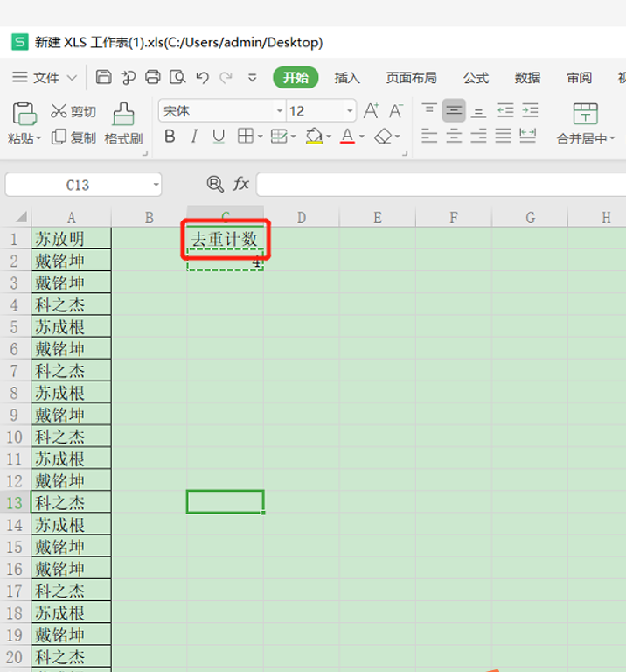Toggle vertical middle alignment
The width and height of the screenshot is (626, 672).
(x=454, y=110)
